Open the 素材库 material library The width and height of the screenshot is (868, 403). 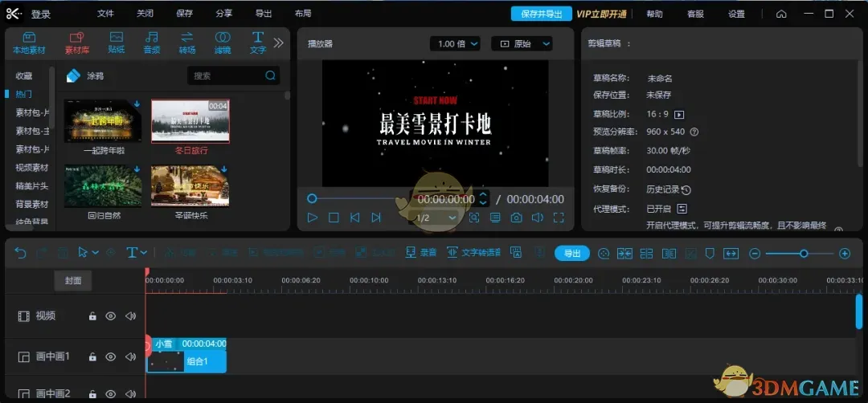tap(77, 43)
